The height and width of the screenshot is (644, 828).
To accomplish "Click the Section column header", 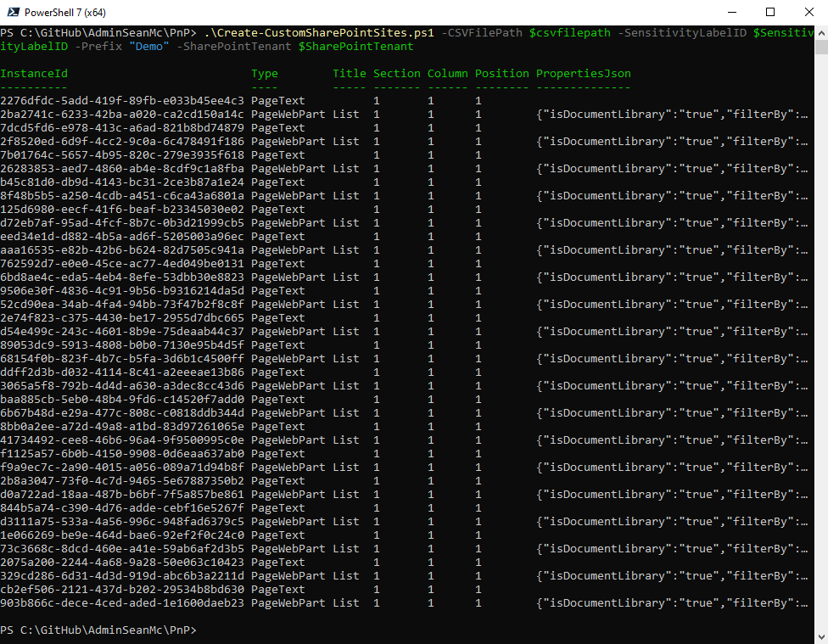I will coord(396,74).
